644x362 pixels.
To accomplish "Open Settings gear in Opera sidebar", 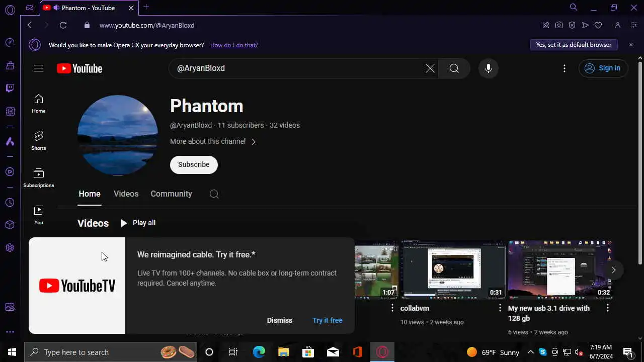I will pos(10,248).
